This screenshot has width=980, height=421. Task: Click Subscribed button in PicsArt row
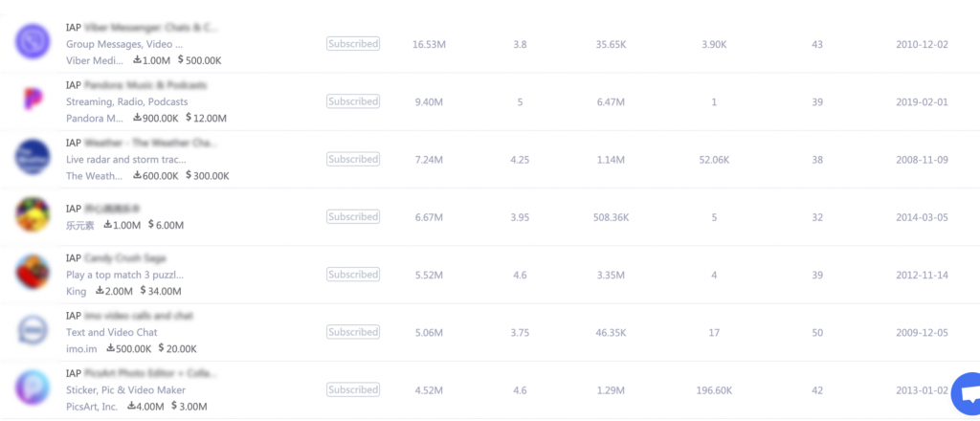[353, 389]
